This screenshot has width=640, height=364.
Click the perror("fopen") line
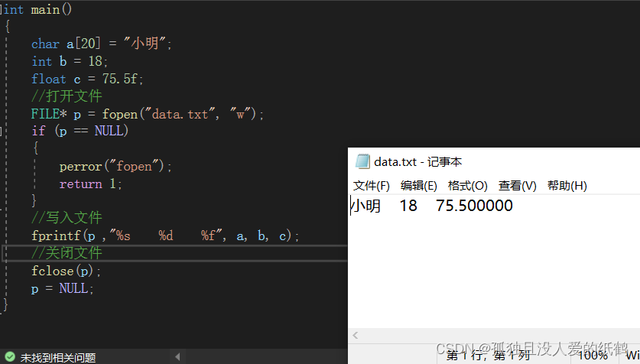point(115,167)
